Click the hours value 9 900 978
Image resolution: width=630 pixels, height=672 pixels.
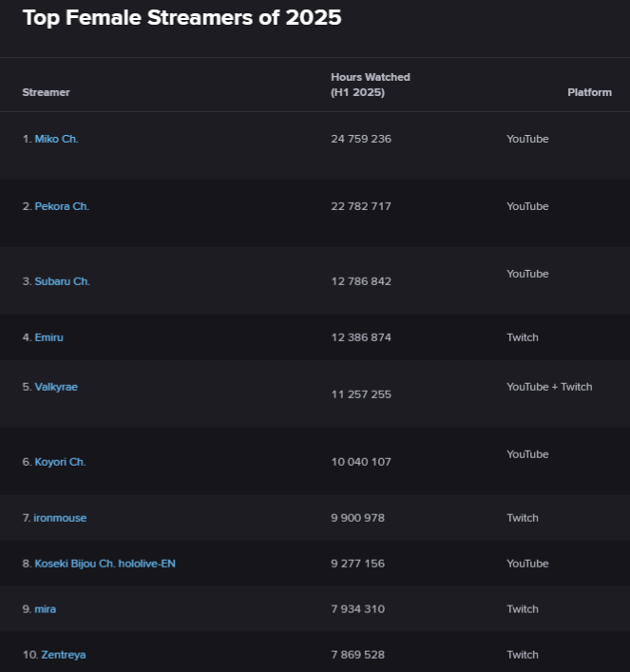(x=357, y=518)
